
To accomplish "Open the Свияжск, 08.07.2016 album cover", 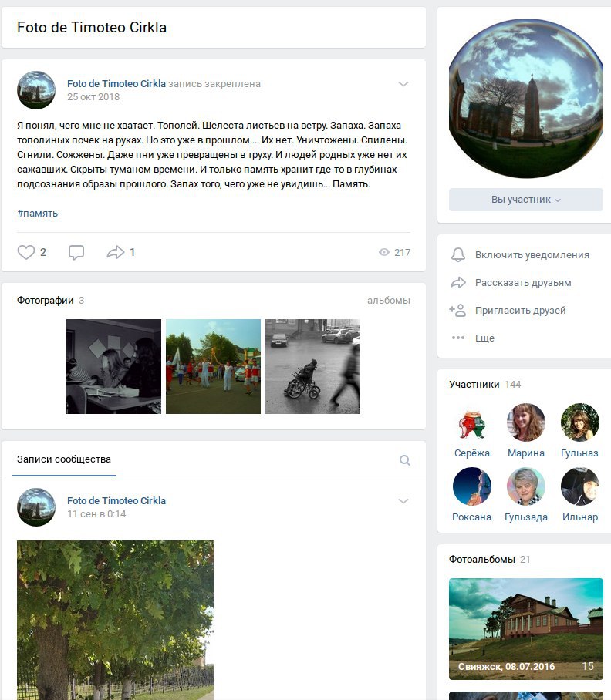I will (526, 629).
